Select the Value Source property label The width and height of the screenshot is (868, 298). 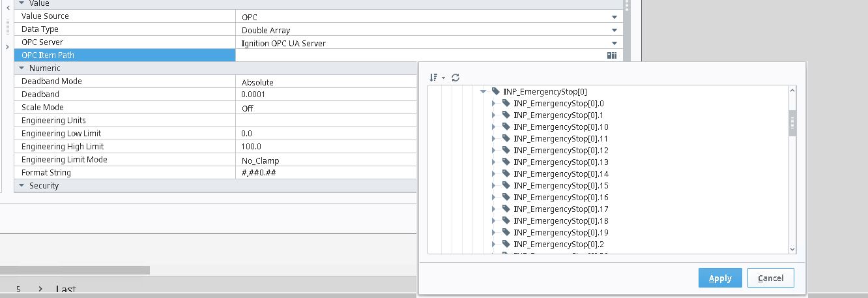[45, 16]
